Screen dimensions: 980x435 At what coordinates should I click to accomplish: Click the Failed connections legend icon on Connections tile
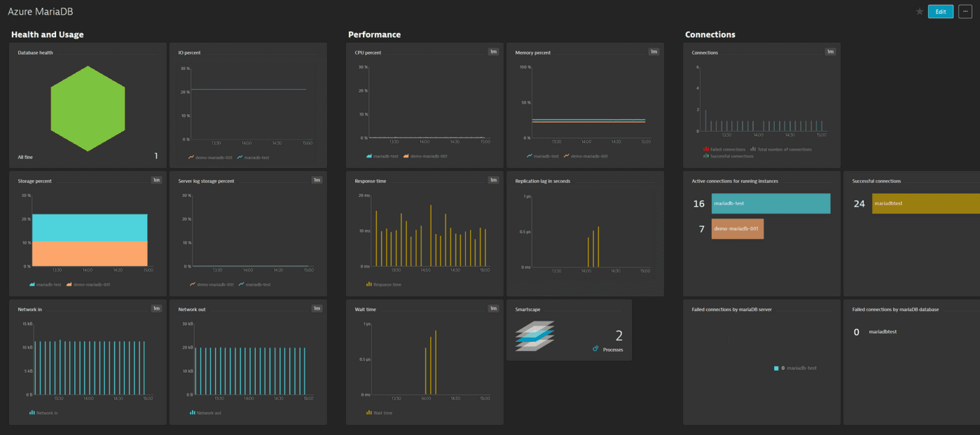tap(706, 149)
